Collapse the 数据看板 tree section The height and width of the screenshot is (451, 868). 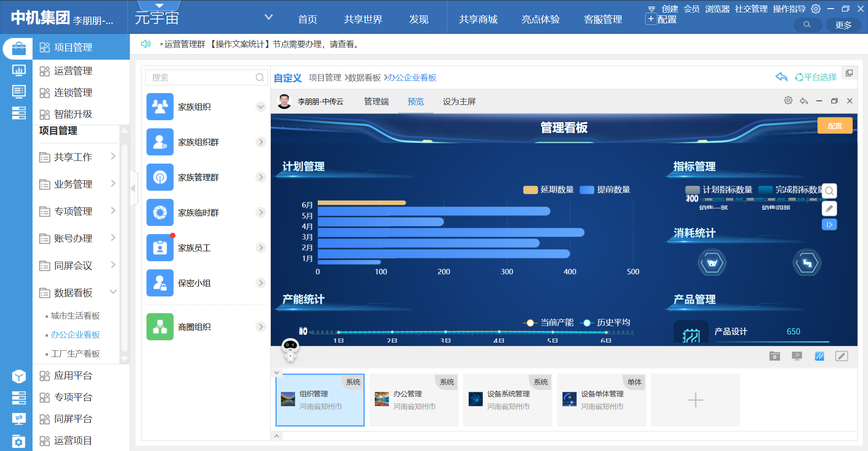click(x=113, y=292)
